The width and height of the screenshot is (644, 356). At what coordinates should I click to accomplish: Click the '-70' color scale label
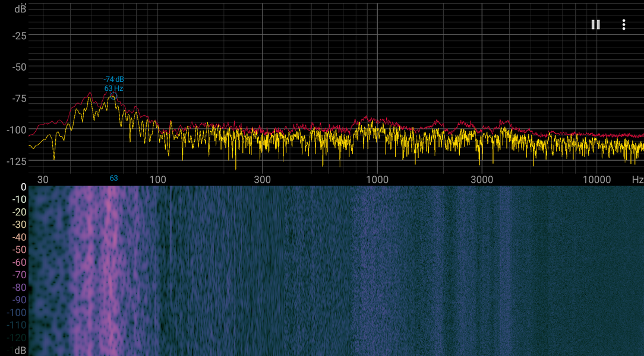(19, 275)
